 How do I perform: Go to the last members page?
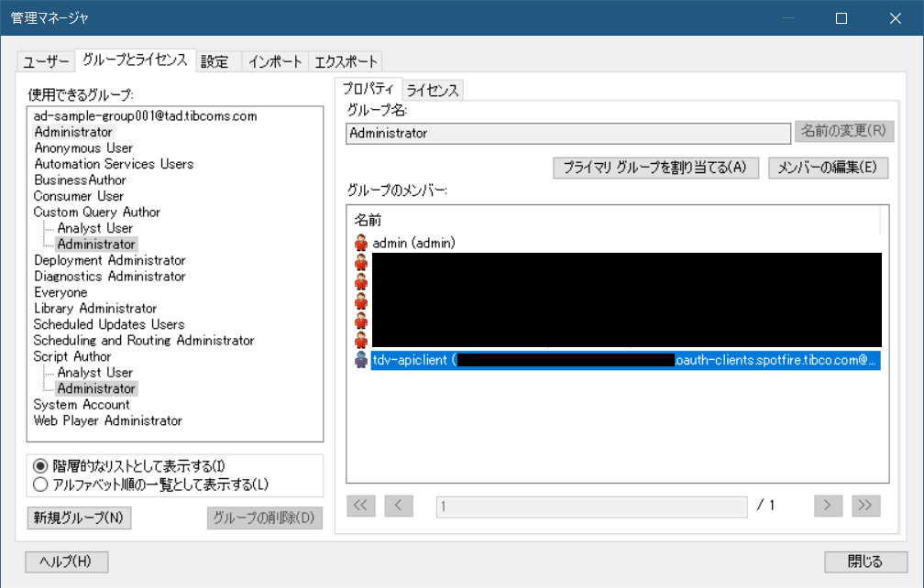pyautogui.click(x=865, y=506)
